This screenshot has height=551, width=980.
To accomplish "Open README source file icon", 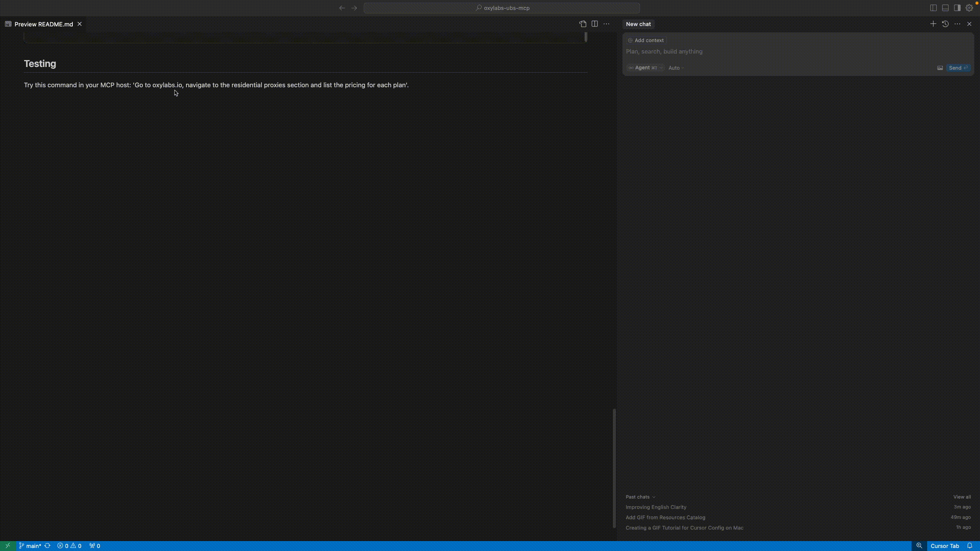I will click(583, 24).
